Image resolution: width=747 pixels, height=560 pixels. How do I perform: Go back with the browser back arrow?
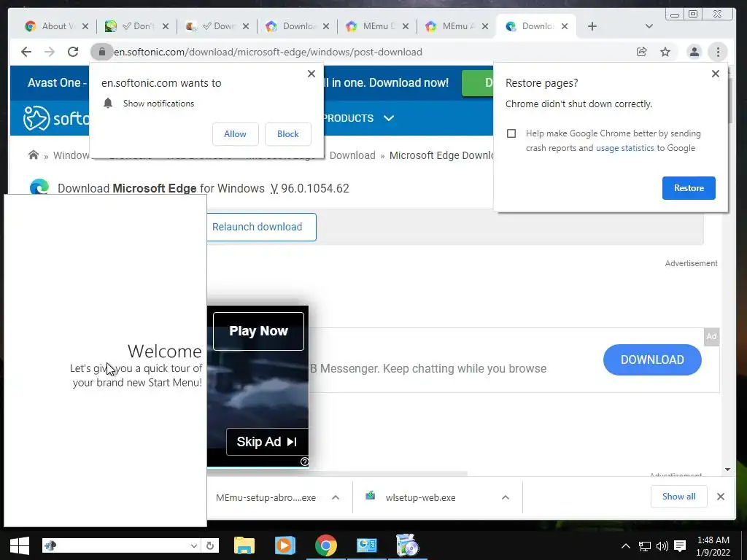pyautogui.click(x=26, y=52)
